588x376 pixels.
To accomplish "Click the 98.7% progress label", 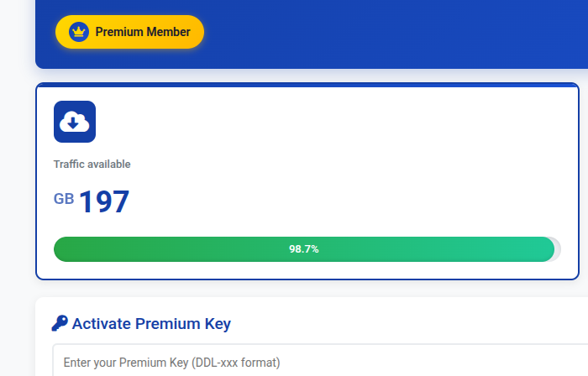I will [x=303, y=249].
